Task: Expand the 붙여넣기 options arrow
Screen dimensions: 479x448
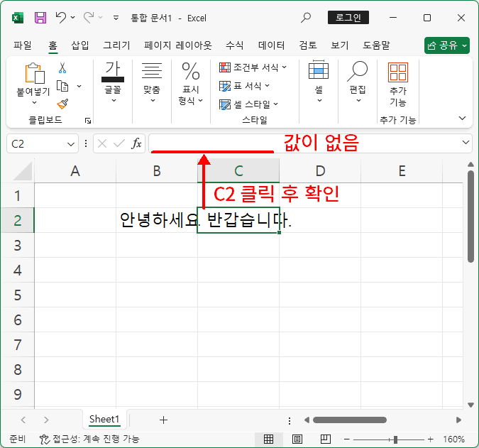Action: click(34, 103)
